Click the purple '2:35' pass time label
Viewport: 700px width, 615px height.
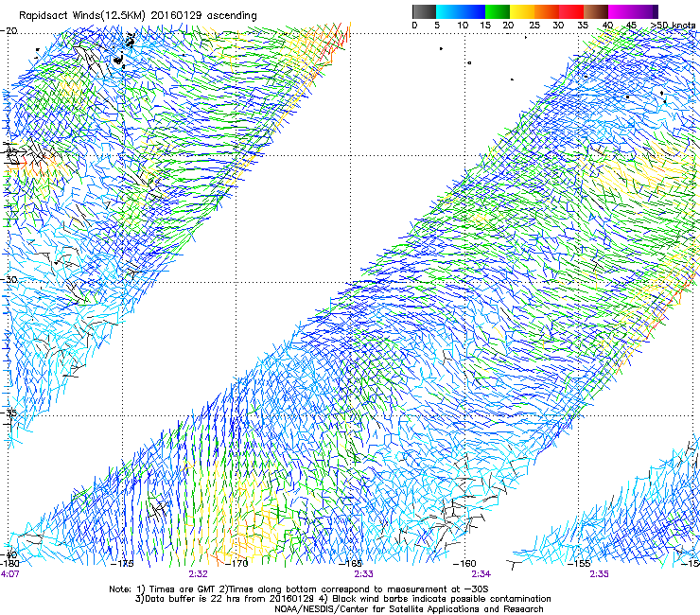(599, 574)
